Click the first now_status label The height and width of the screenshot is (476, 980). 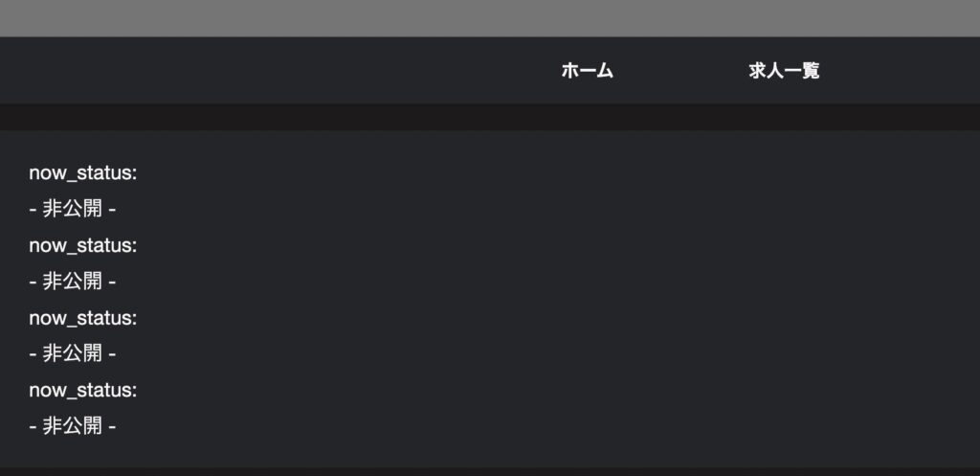[83, 173]
